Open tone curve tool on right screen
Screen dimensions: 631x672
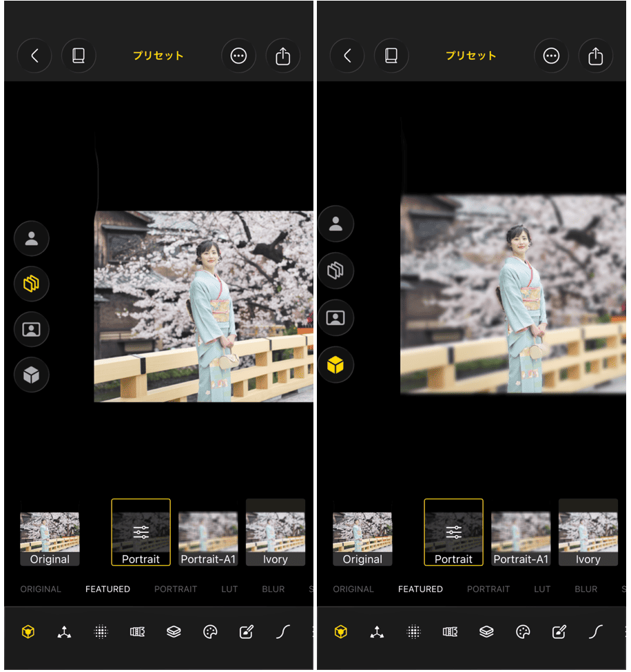(596, 631)
